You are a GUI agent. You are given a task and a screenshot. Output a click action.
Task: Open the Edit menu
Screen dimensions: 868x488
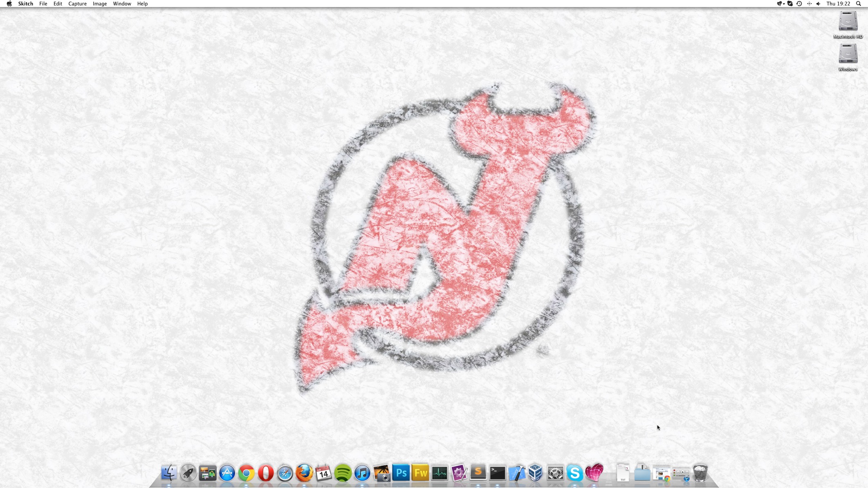[x=58, y=4]
